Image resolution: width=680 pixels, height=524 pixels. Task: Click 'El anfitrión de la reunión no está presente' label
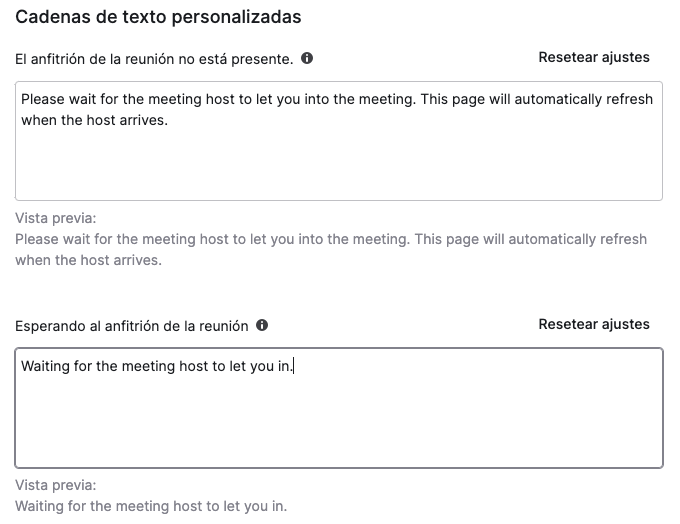154,59
